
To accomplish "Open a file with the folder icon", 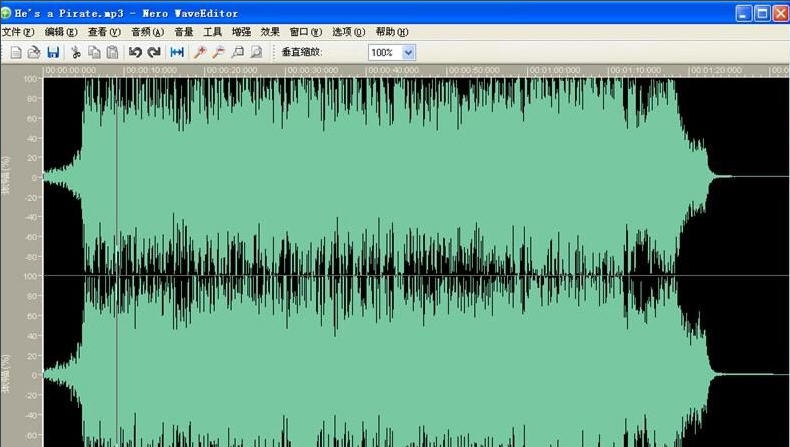I will coord(34,52).
